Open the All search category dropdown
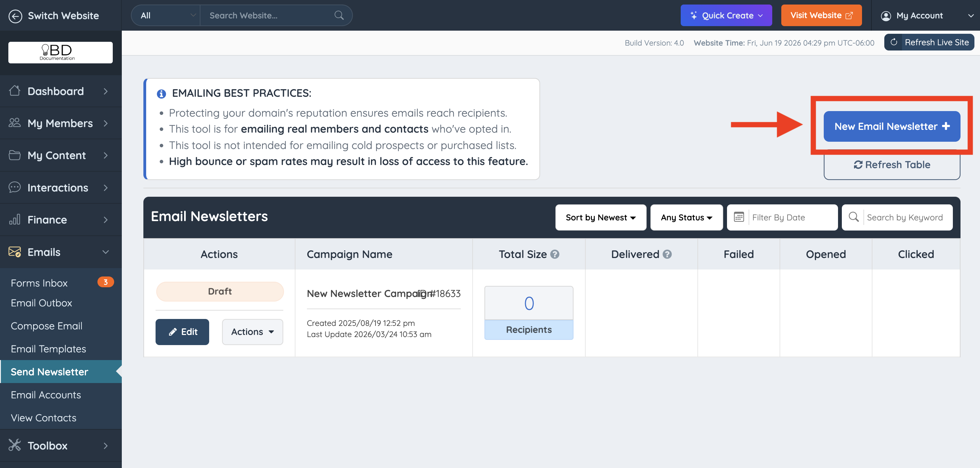 click(x=166, y=16)
